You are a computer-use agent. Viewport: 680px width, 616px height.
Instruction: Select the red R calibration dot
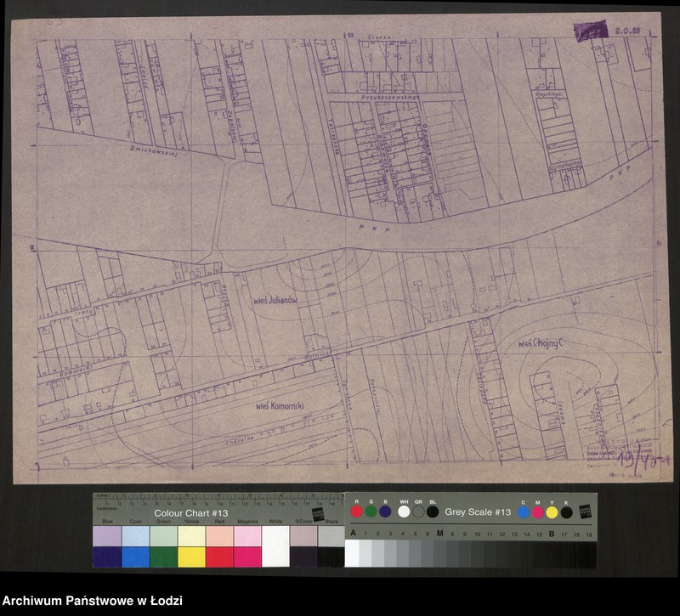tap(356, 511)
